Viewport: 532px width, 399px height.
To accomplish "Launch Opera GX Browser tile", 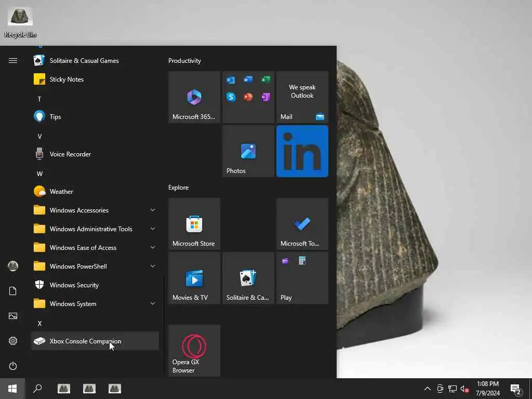I will pos(194,351).
